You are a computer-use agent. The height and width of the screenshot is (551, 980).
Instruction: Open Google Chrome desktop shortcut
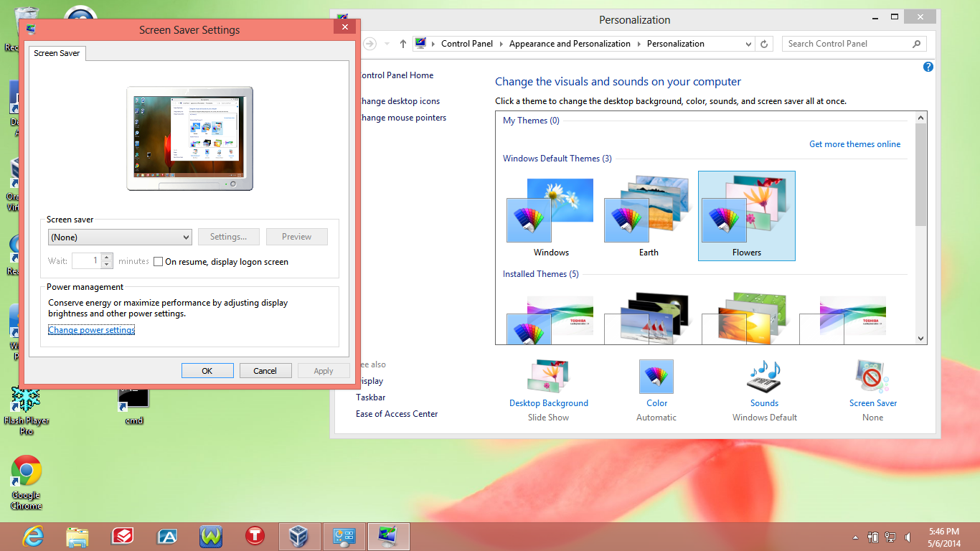pos(26,482)
